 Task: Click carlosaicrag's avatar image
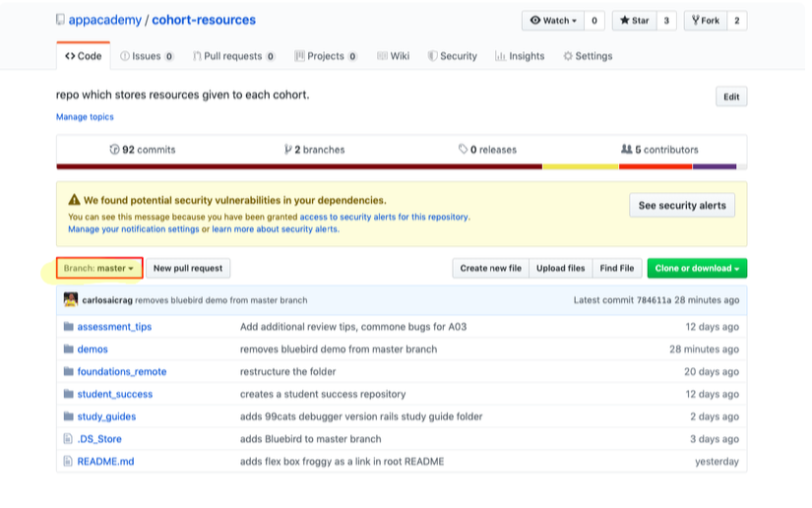71,299
